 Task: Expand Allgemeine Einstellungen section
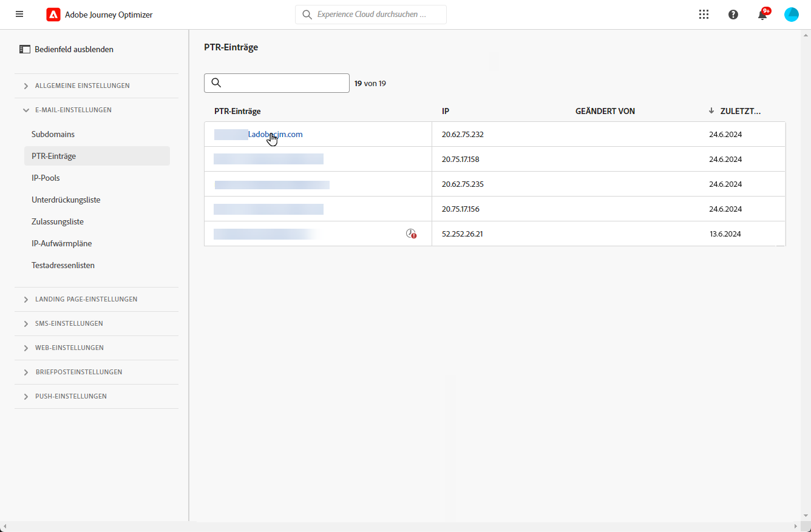click(x=26, y=86)
